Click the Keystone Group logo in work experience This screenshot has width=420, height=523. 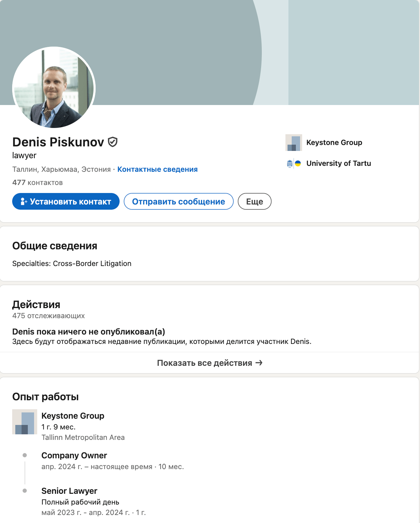click(x=24, y=422)
